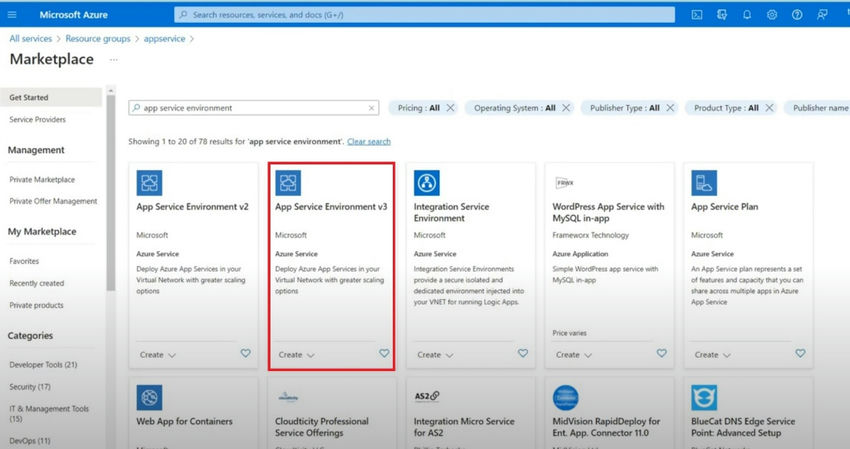
Task: Favorite App Service Environment v2 with heart
Action: [246, 353]
